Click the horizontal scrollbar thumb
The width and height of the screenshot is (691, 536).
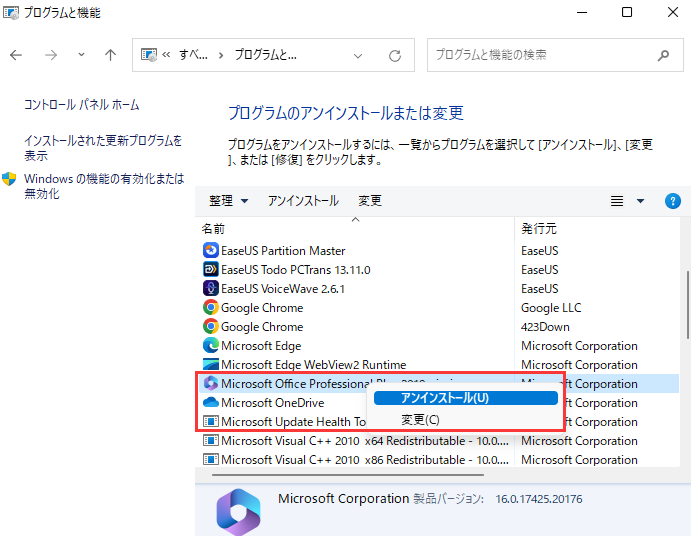(348, 475)
